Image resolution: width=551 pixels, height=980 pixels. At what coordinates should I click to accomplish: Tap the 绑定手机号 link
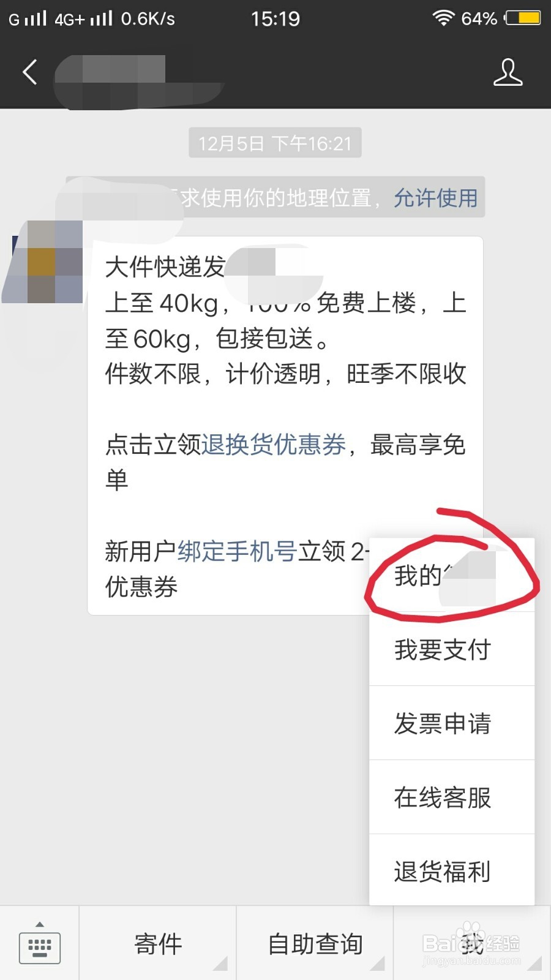238,551
